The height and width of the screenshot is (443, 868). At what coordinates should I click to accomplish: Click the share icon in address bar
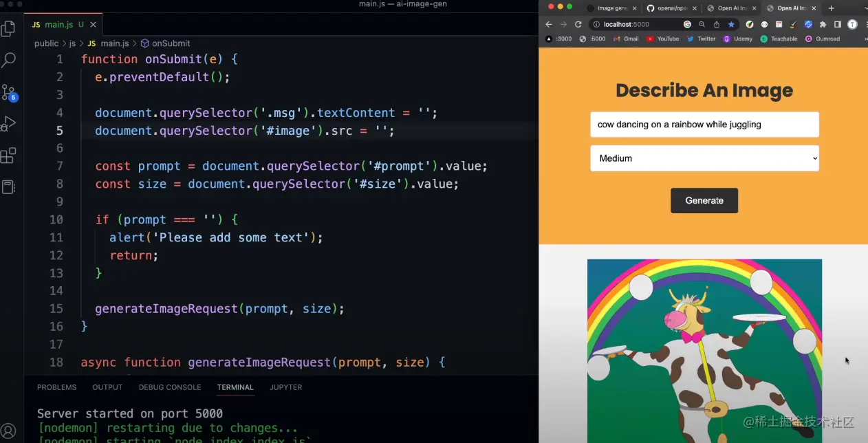pyautogui.click(x=717, y=24)
